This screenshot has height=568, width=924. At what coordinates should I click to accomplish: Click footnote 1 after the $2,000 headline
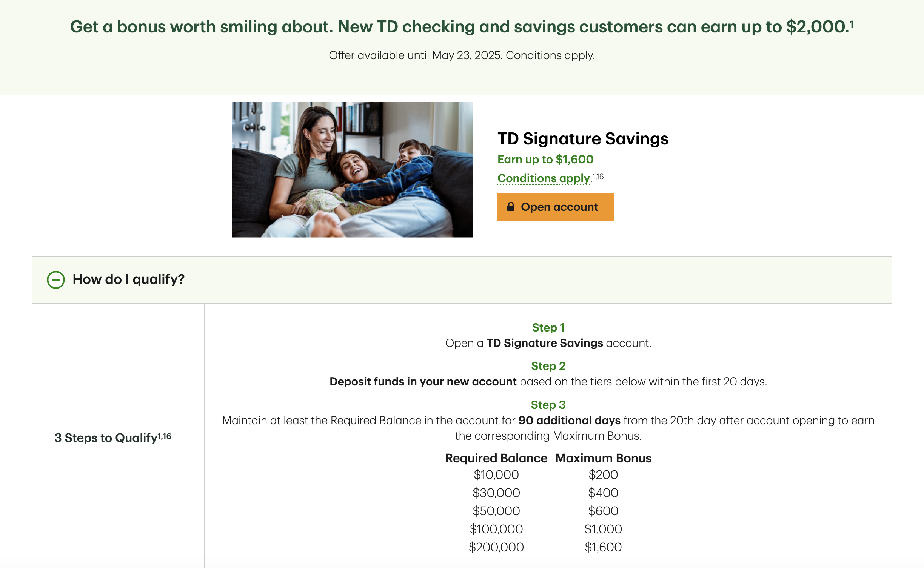click(x=851, y=24)
